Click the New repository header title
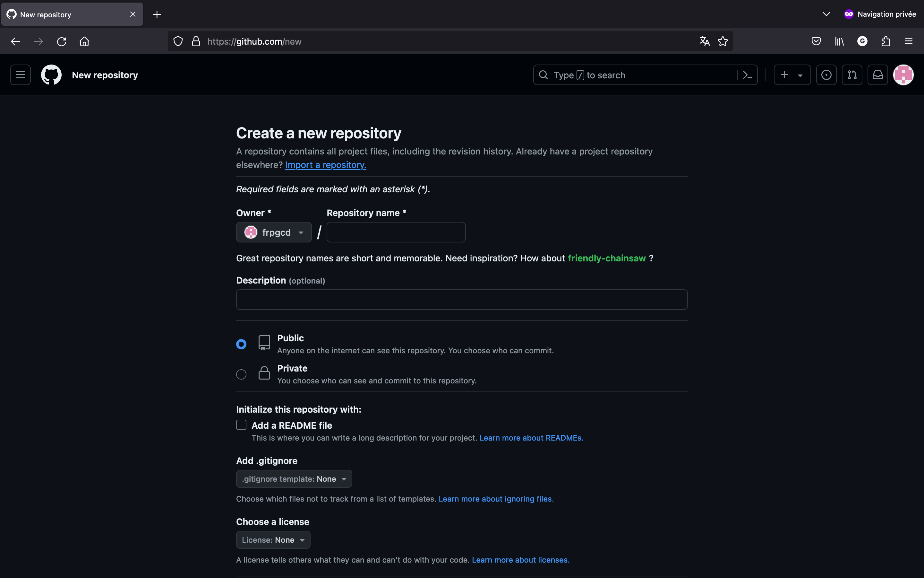The width and height of the screenshot is (924, 578). point(105,75)
